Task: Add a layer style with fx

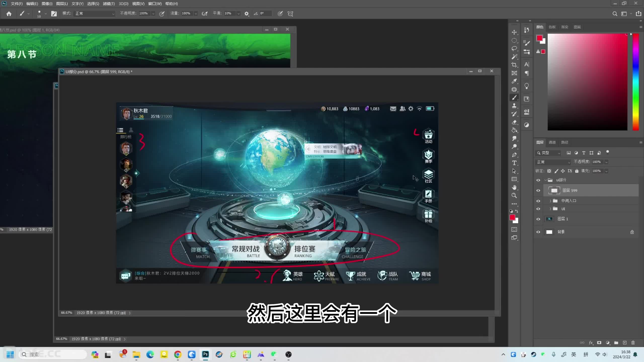Action: [591, 343]
